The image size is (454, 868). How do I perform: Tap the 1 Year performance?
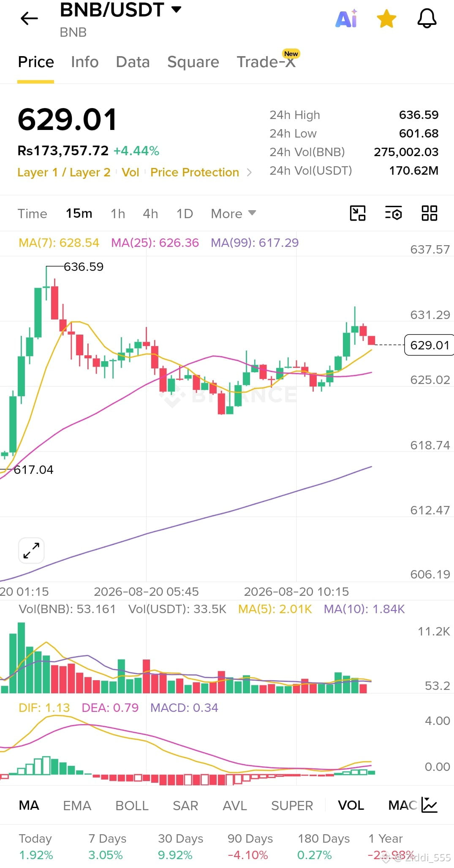click(391, 846)
